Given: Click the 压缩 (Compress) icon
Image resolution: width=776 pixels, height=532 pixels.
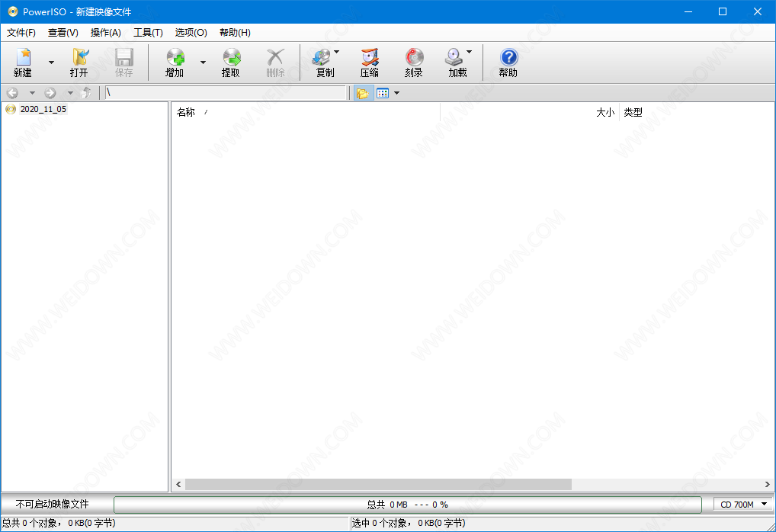Looking at the screenshot, I should pos(369,57).
